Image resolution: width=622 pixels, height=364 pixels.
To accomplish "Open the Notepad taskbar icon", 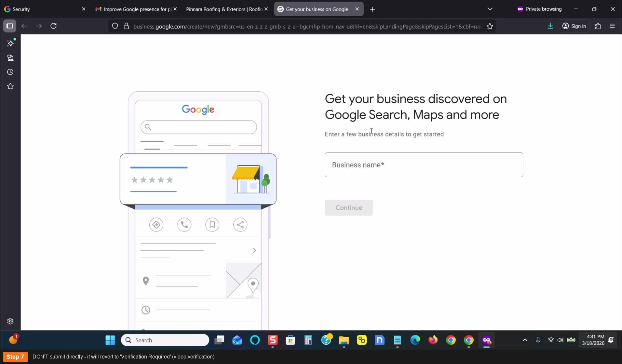I will [x=398, y=340].
